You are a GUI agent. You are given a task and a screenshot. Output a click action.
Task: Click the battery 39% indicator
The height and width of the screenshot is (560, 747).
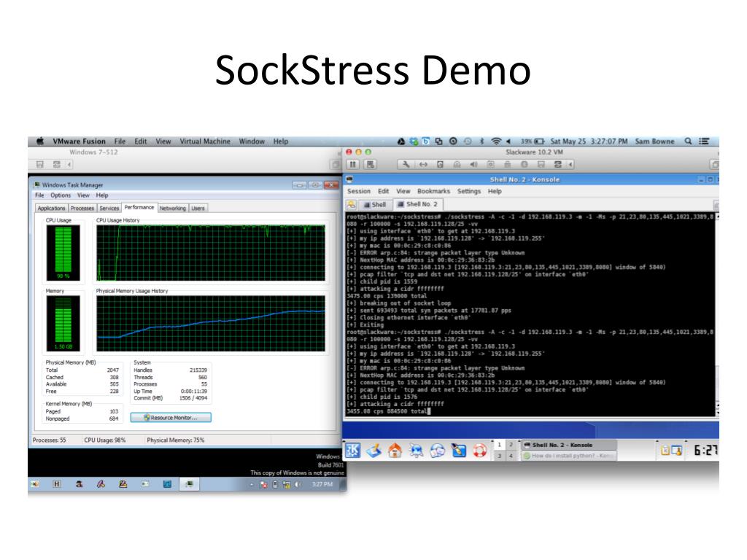click(532, 141)
